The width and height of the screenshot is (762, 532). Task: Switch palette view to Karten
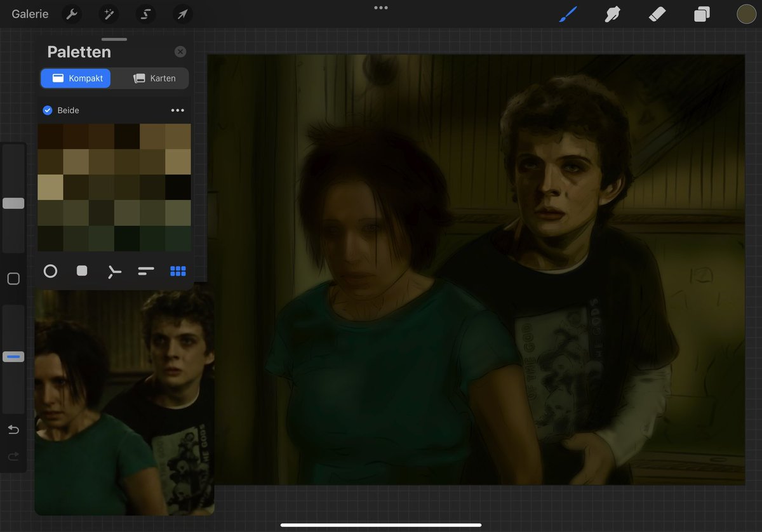pyautogui.click(x=154, y=78)
